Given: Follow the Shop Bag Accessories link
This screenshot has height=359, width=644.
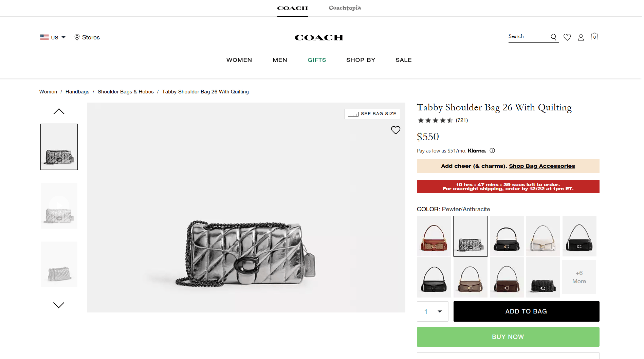Looking at the screenshot, I should pyautogui.click(x=542, y=166).
